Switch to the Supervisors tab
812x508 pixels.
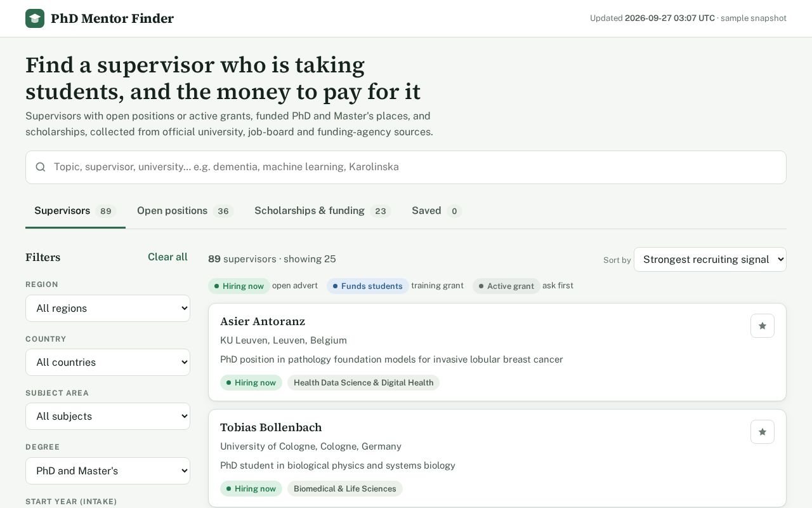point(75,211)
